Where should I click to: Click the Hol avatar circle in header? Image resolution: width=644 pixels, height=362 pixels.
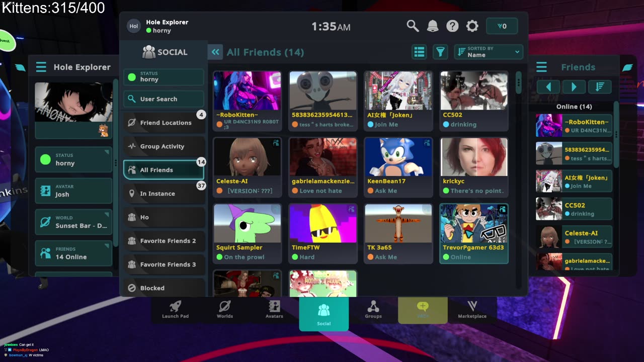(x=134, y=26)
